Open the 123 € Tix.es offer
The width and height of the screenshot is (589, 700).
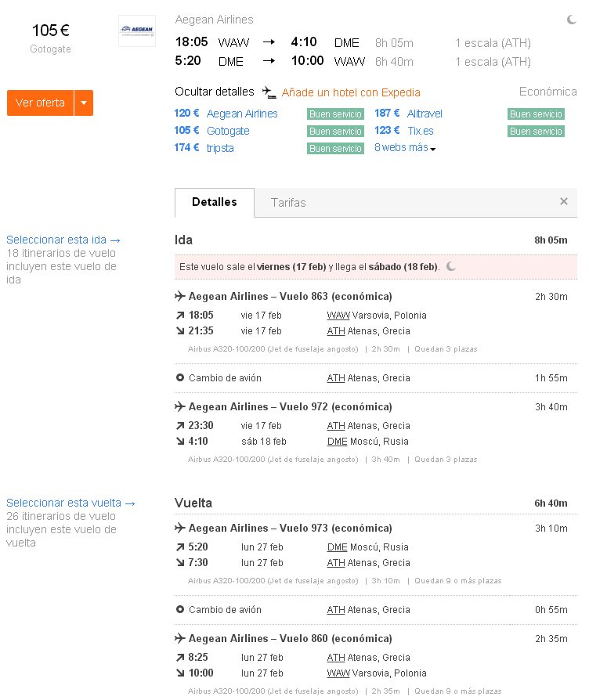pos(404,130)
